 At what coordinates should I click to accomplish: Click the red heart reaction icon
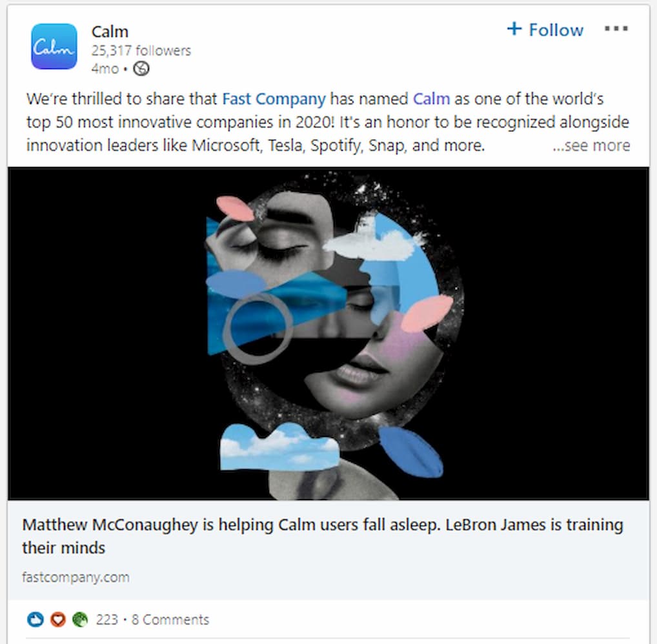(x=58, y=619)
